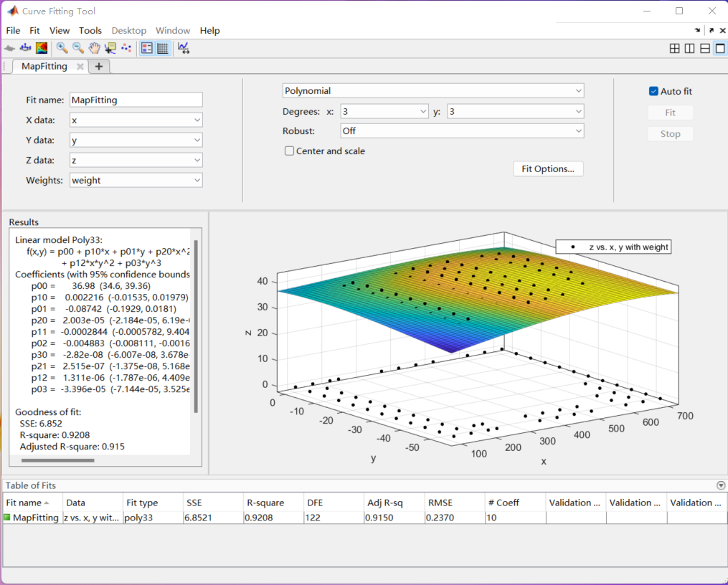The width and height of the screenshot is (728, 585).
Task: Click the Exclude Outliers icon
Action: 126,48
